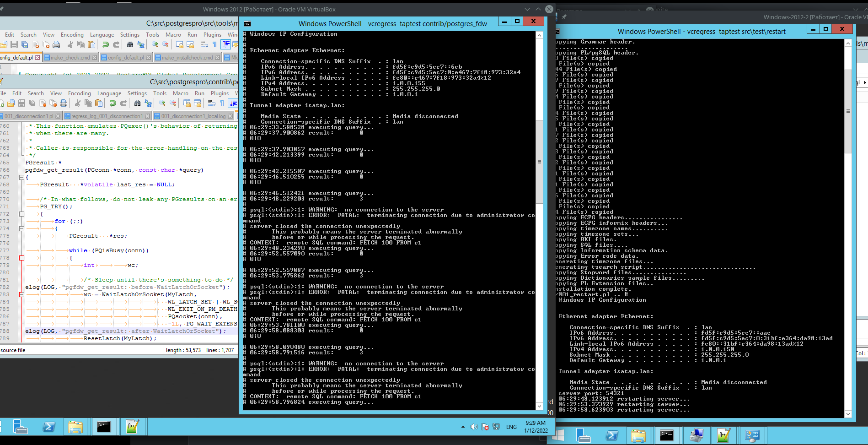Collapse the red fold marker at line 778
The height and width of the screenshot is (445, 868).
tap(21, 258)
